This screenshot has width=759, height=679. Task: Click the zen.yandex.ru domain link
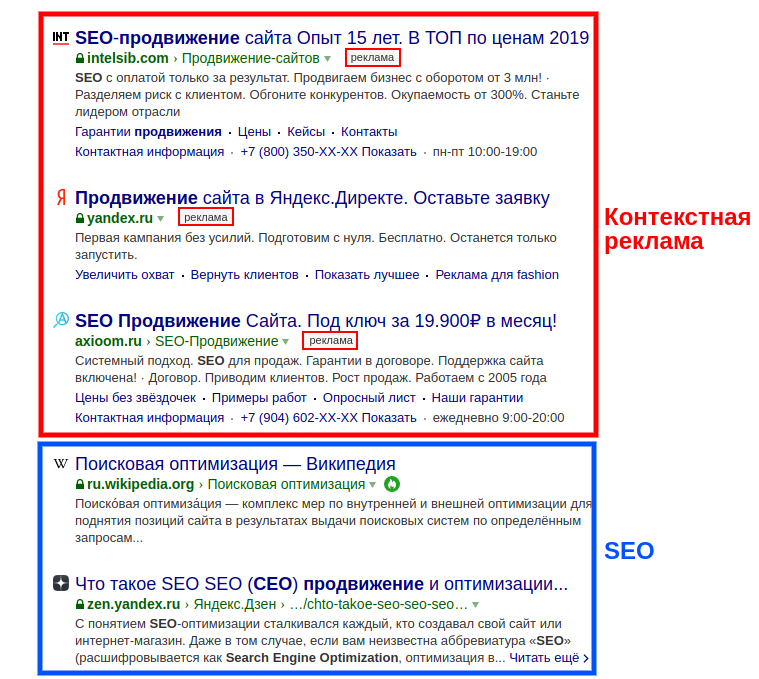134,604
